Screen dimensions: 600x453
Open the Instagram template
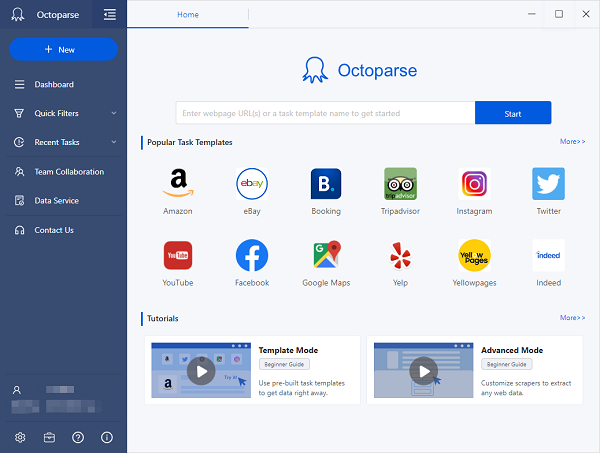(x=474, y=184)
